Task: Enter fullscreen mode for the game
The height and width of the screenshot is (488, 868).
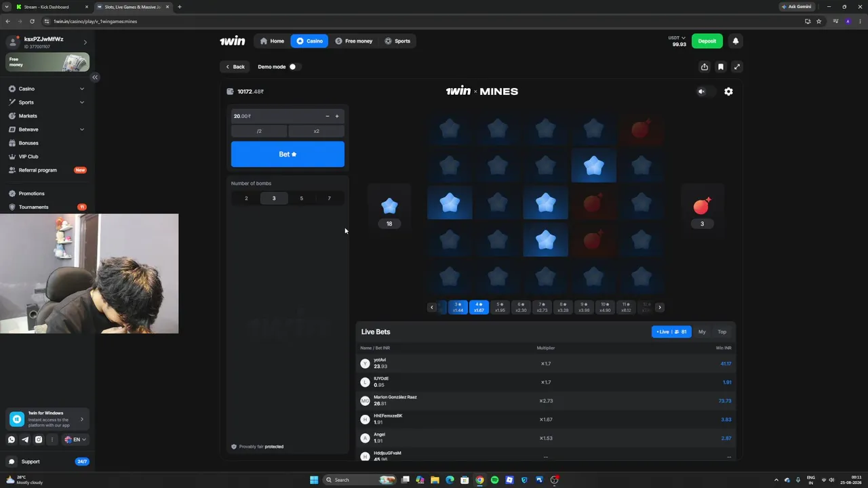Action: point(737,66)
